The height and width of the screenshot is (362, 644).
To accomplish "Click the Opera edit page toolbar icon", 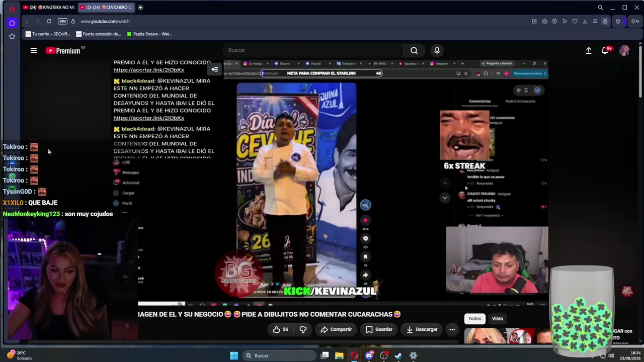I will [x=534, y=21].
